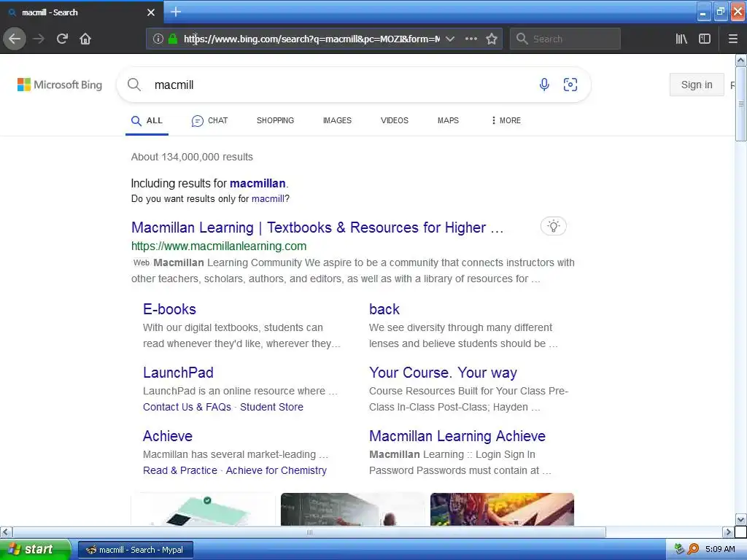747x560 pixels.
Task: Toggle the browser sidebar icon
Action: click(x=705, y=39)
